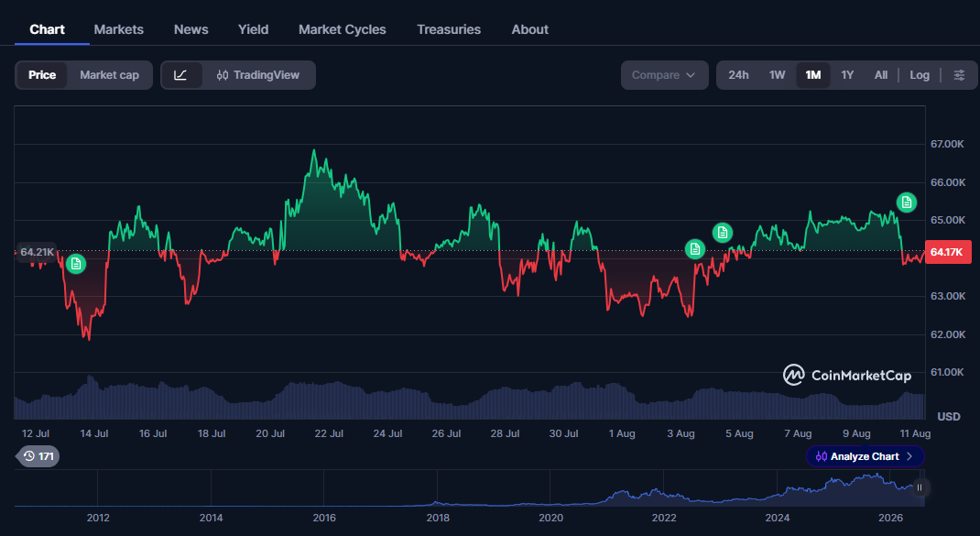Expand the Compare dropdown

click(x=664, y=75)
